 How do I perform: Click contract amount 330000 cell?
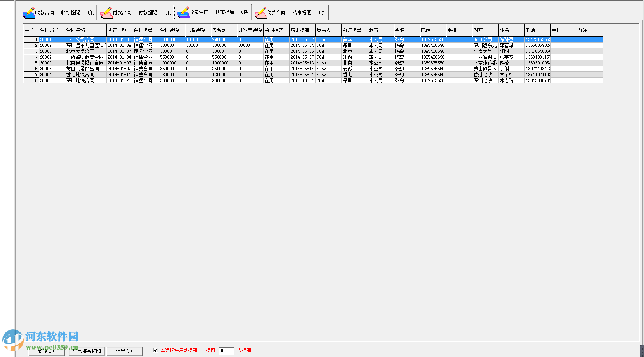pos(172,45)
